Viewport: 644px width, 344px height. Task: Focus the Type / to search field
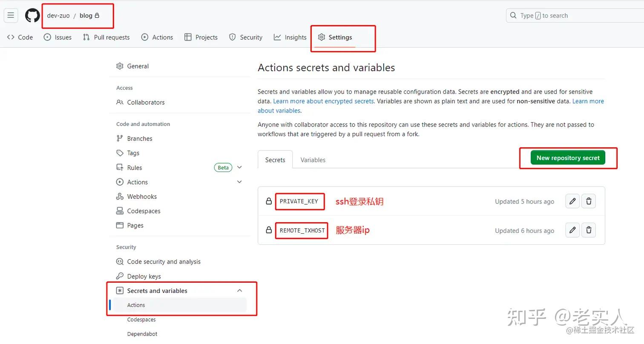pos(575,16)
